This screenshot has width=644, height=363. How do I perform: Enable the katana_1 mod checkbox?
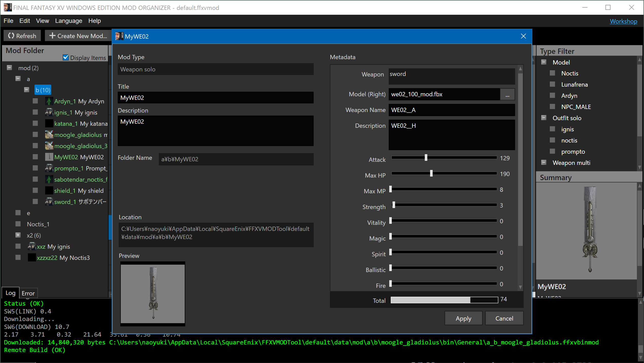click(35, 123)
